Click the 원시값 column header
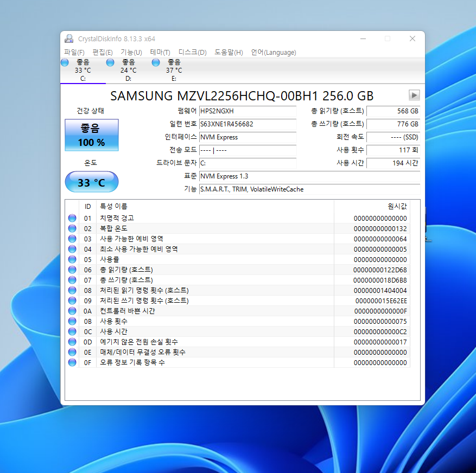Image resolution: width=476 pixels, height=473 pixels. tap(372, 206)
